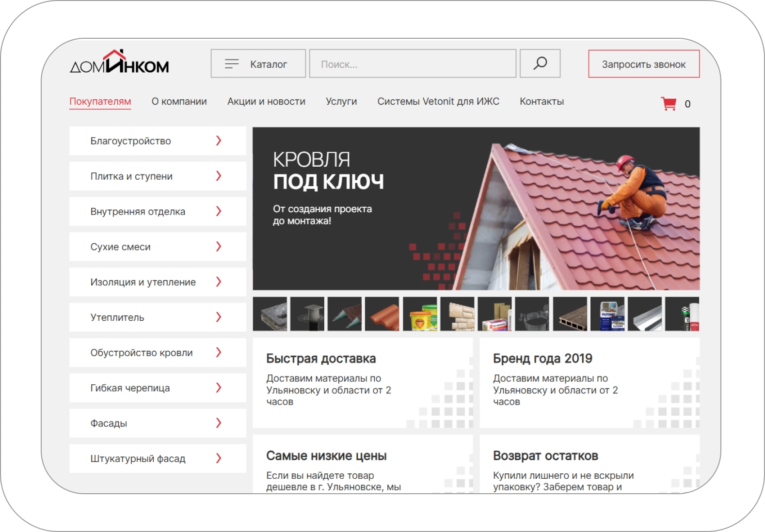Expand the Благоустройство category arrow

click(219, 141)
